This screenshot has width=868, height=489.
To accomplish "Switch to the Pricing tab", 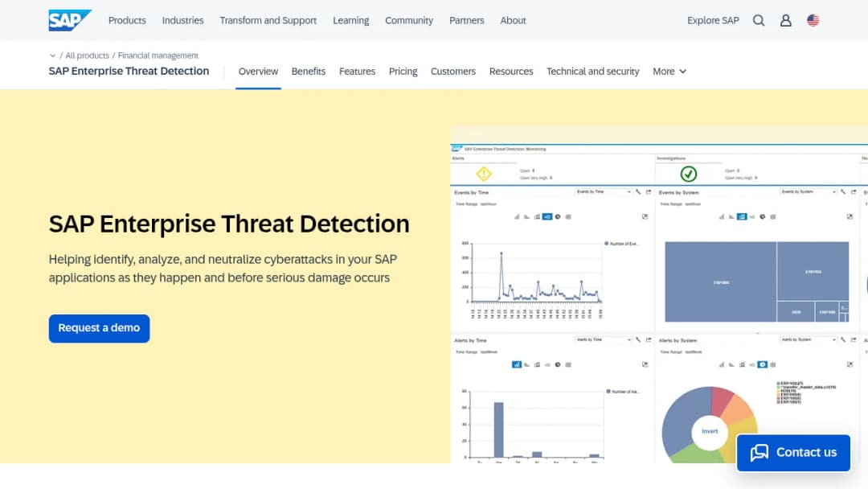I will point(403,72).
